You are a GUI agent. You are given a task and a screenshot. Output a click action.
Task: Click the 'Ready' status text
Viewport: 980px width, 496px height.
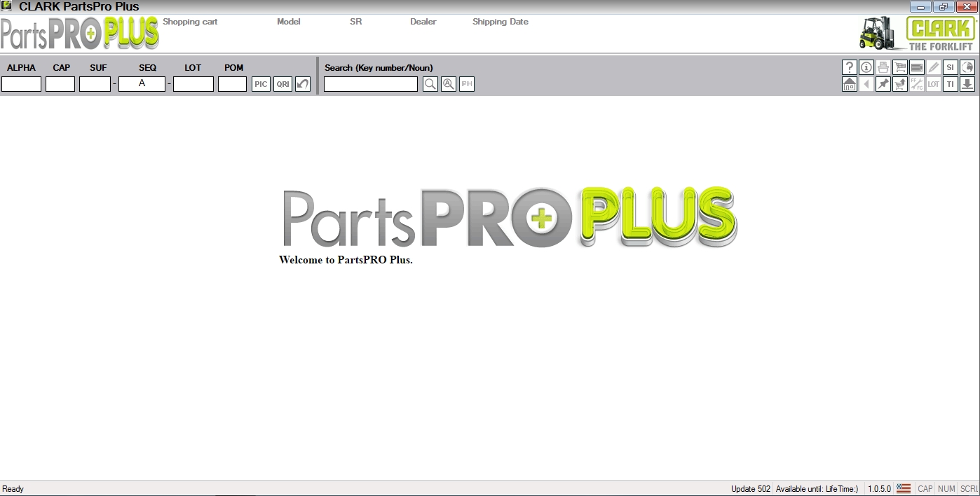13,489
